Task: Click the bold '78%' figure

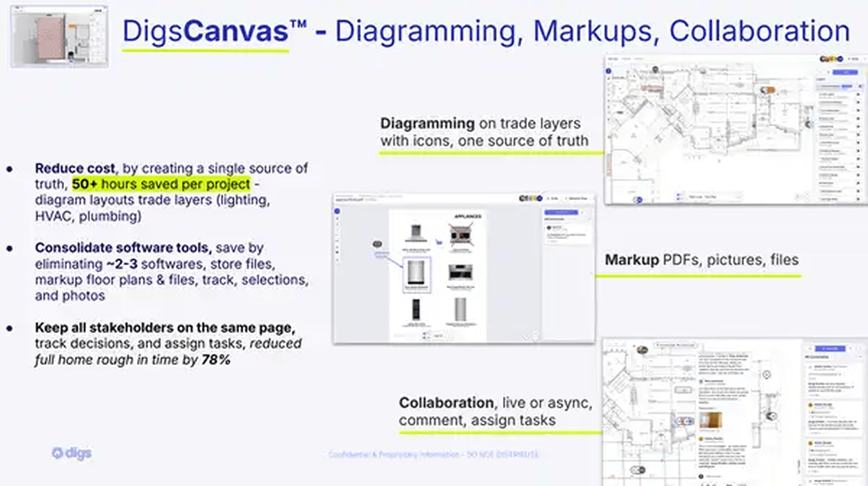Action: click(216, 360)
